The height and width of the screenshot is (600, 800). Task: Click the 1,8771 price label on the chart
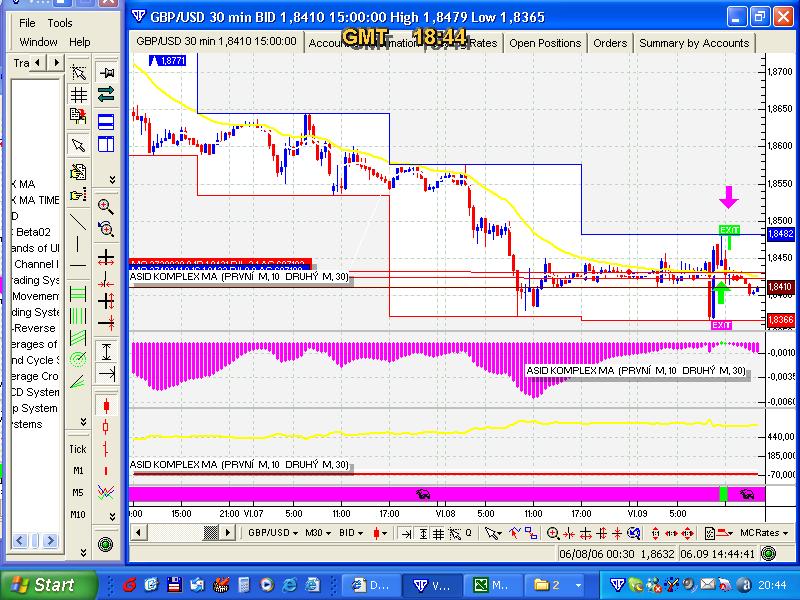(x=167, y=61)
